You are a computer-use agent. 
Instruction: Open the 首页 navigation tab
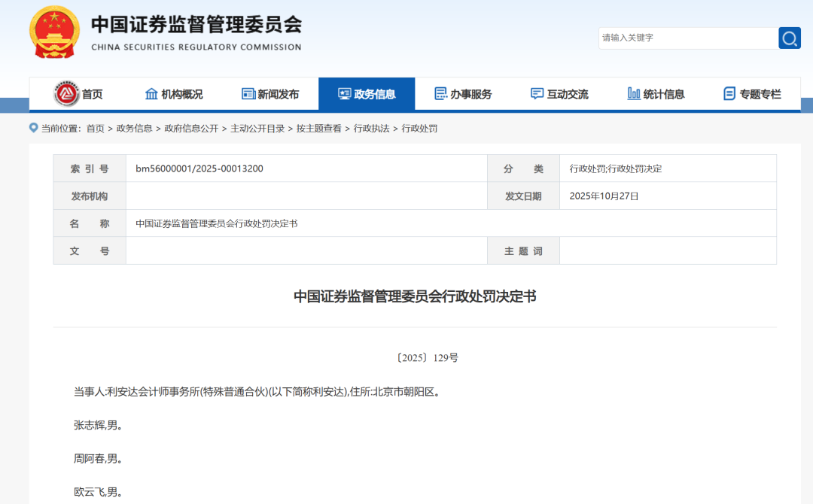[x=78, y=94]
